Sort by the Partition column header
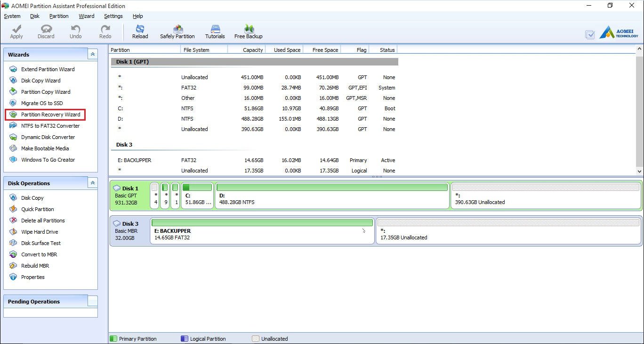Image resolution: width=644 pixels, height=344 pixels. 145,49
